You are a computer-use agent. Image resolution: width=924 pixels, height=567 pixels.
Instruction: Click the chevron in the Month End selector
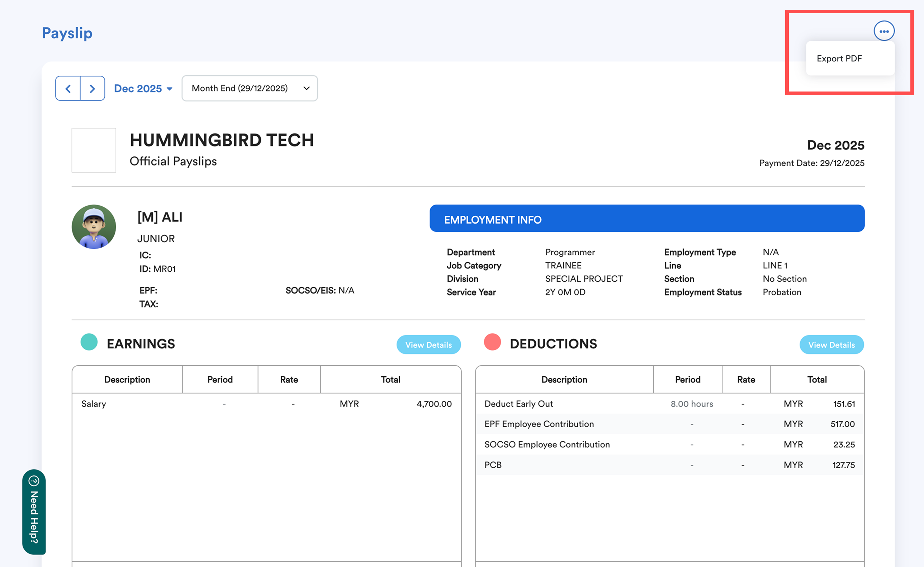pyautogui.click(x=306, y=89)
